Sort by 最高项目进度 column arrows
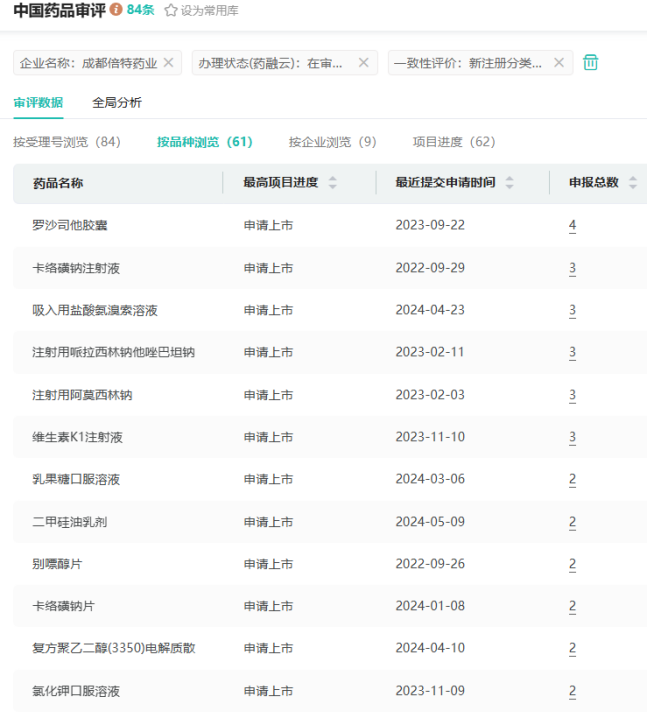The image size is (648, 719). 333,183
